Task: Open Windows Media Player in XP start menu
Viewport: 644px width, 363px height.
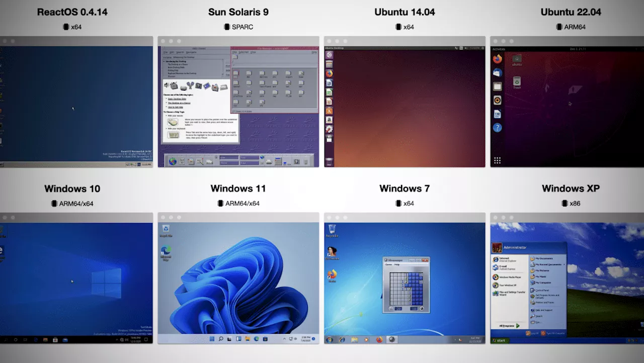Action: (x=507, y=277)
